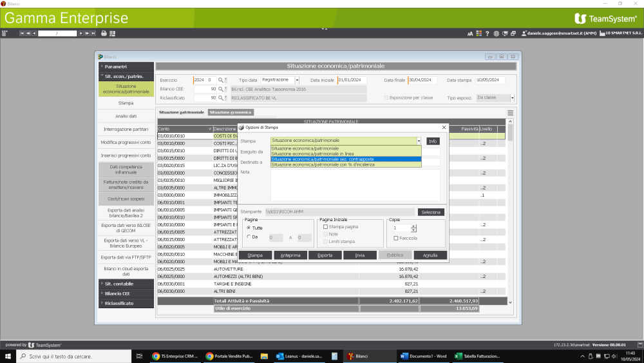Toggle the Limiti stampa checkbox

pyautogui.click(x=325, y=242)
